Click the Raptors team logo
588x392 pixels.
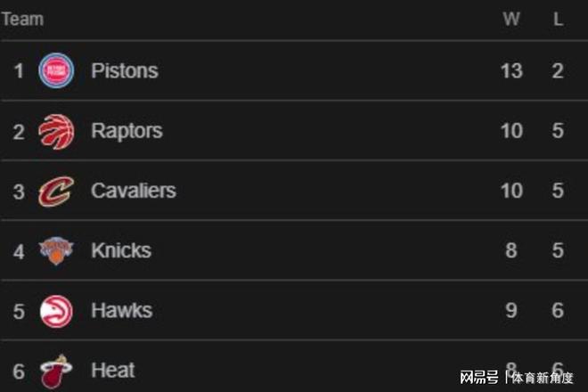[x=56, y=131]
